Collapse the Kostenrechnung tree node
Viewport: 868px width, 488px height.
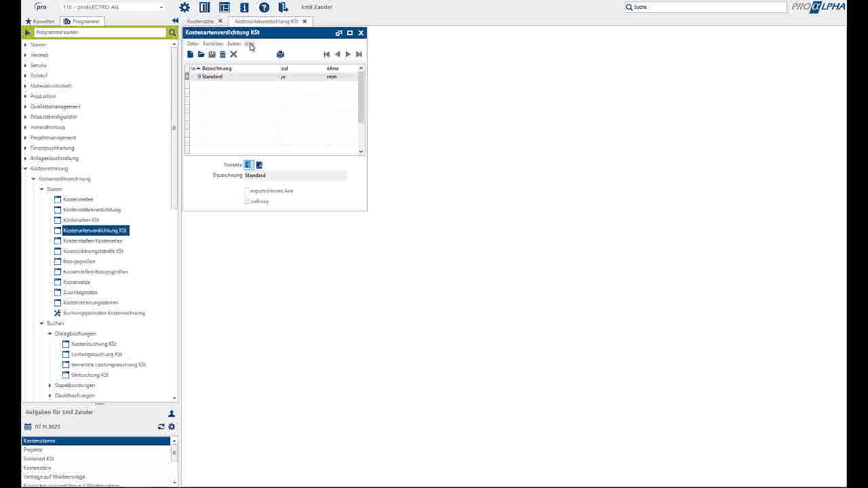coord(26,169)
